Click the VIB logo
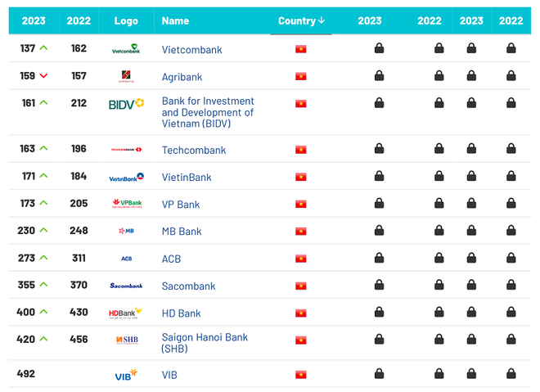This screenshot has width=540, height=392. pos(126,375)
